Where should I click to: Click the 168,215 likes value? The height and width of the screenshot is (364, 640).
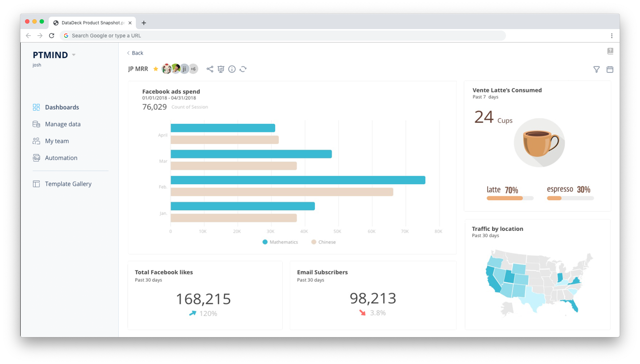(x=203, y=299)
